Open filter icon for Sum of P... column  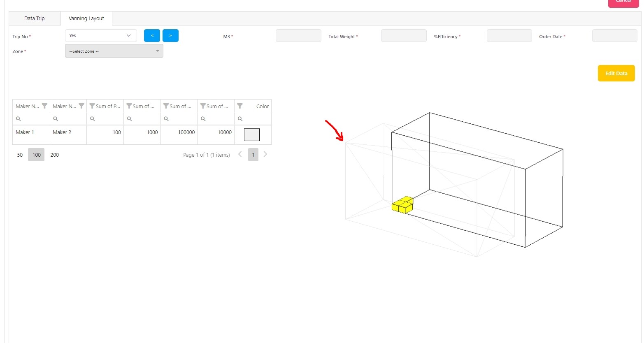click(92, 106)
